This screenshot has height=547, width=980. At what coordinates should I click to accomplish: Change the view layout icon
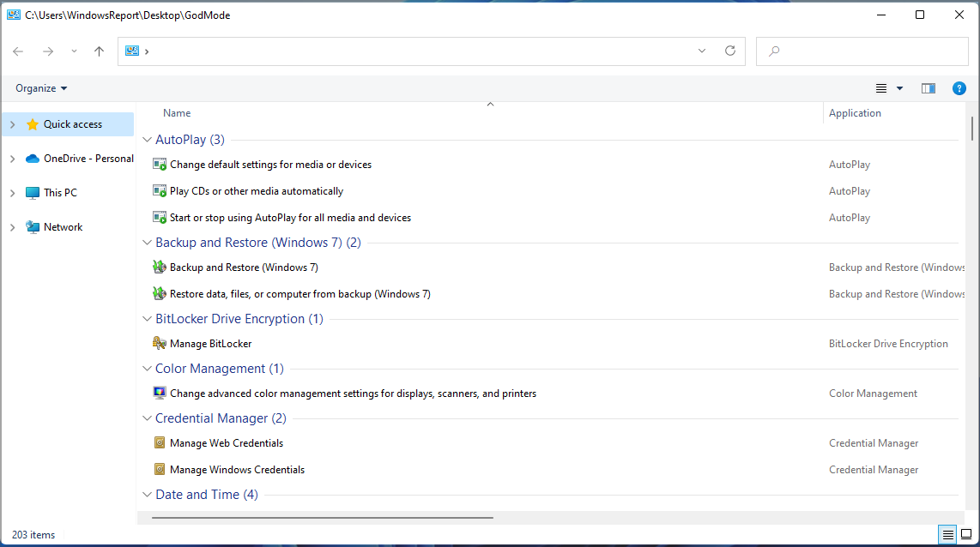coord(881,88)
